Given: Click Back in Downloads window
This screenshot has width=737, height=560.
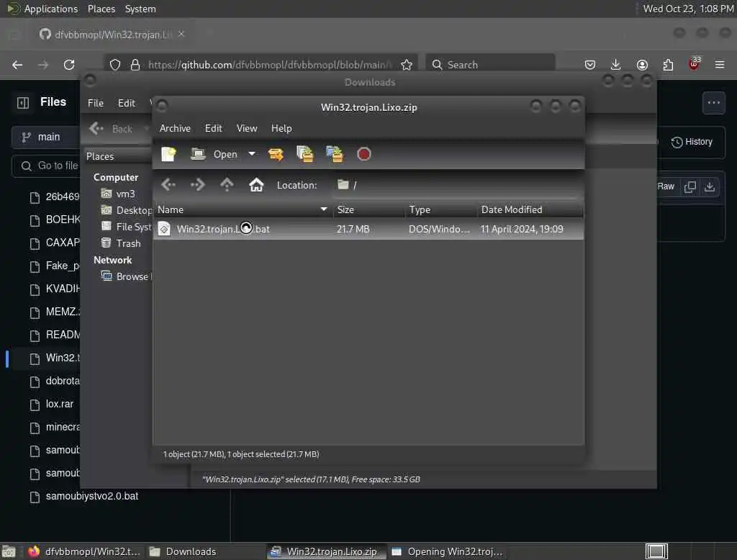Looking at the screenshot, I should coord(111,128).
